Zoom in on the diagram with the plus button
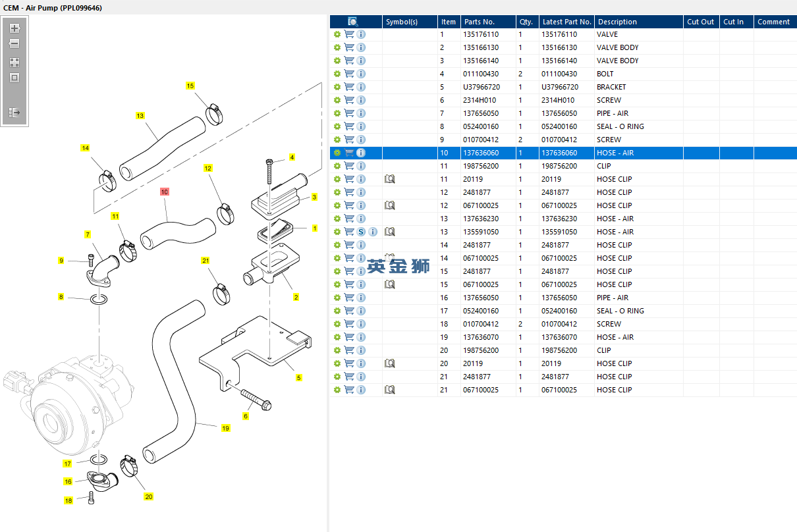The height and width of the screenshot is (532, 797). click(14, 28)
